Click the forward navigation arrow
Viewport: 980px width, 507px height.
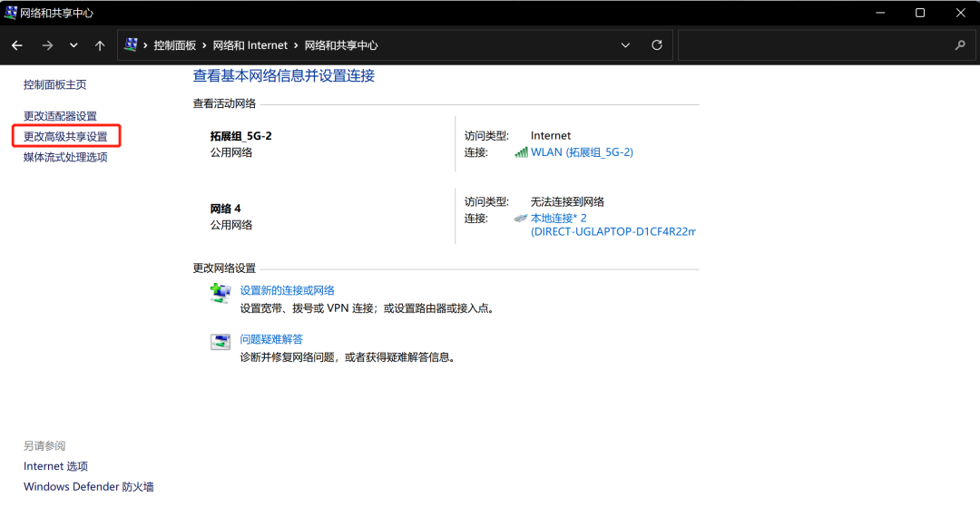coord(47,45)
